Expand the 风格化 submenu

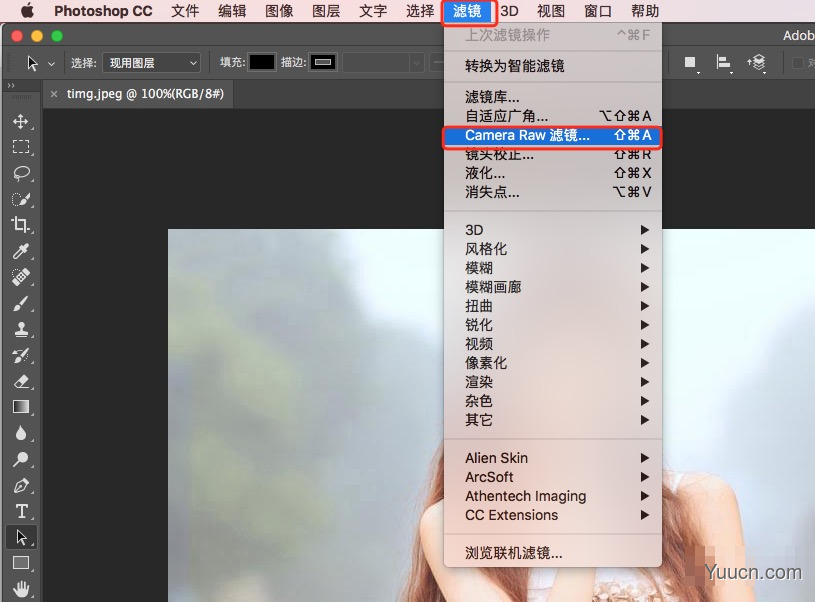[552, 249]
